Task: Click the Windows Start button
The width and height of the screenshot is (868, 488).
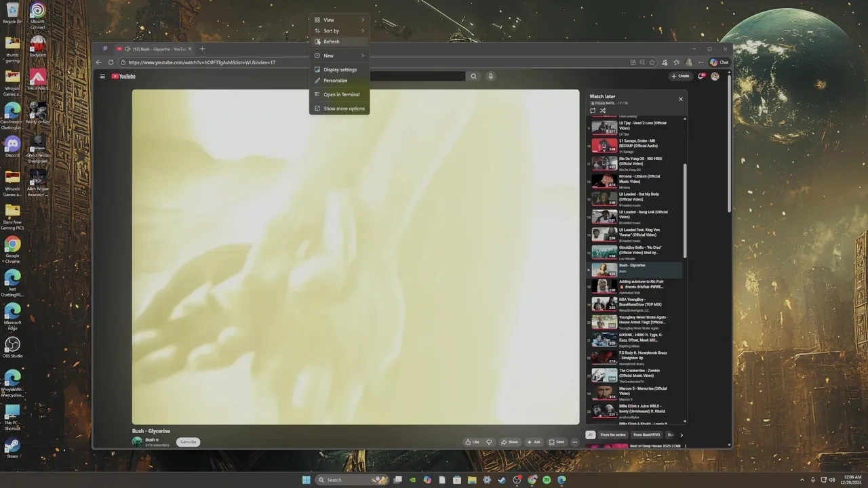Action: (x=307, y=480)
